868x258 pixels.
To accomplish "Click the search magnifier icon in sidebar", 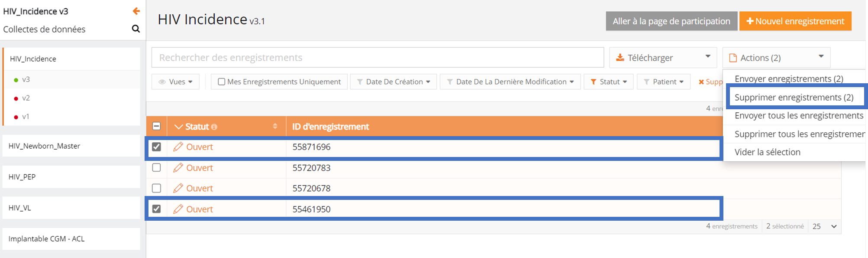I will click(x=136, y=29).
